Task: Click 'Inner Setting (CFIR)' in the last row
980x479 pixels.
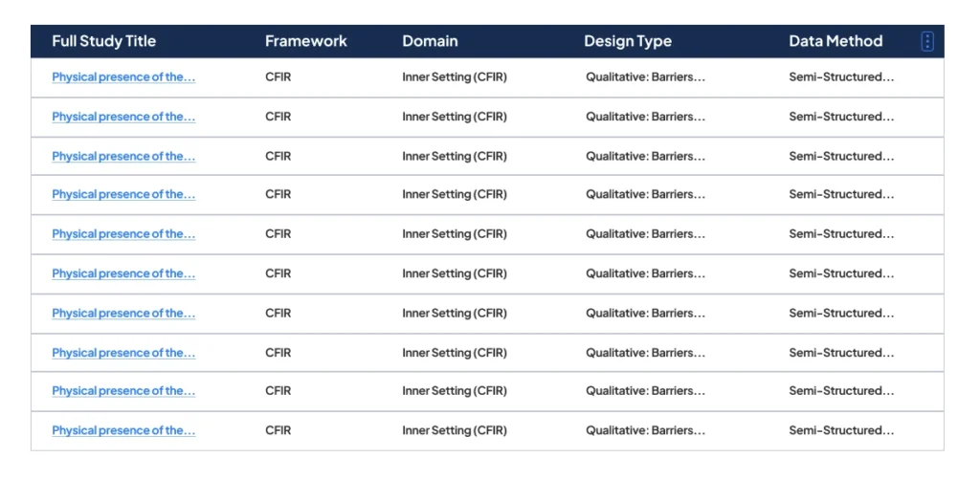Action: pyautogui.click(x=455, y=430)
